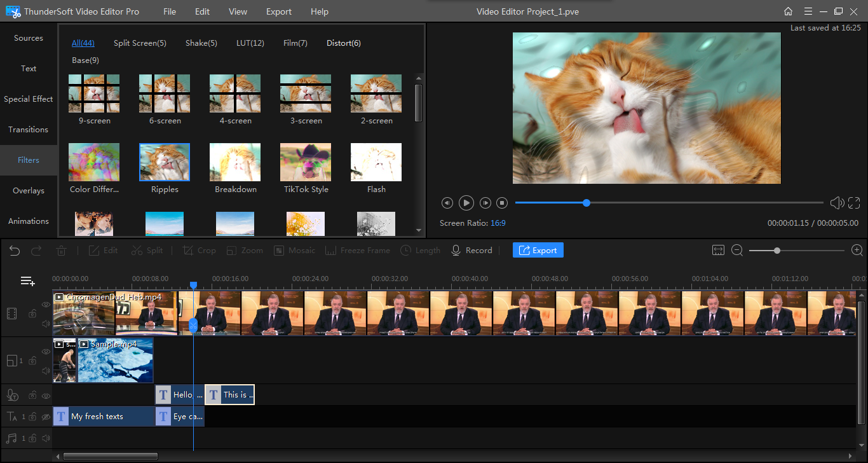The width and height of the screenshot is (868, 463).
Task: Hide the main video track with eye icon
Action: coord(46,305)
